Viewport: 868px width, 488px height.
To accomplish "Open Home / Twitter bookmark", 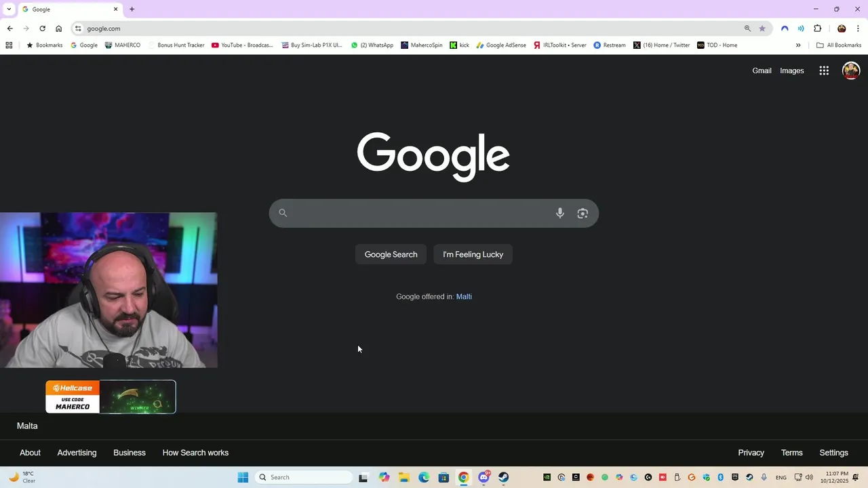I will 661,45.
